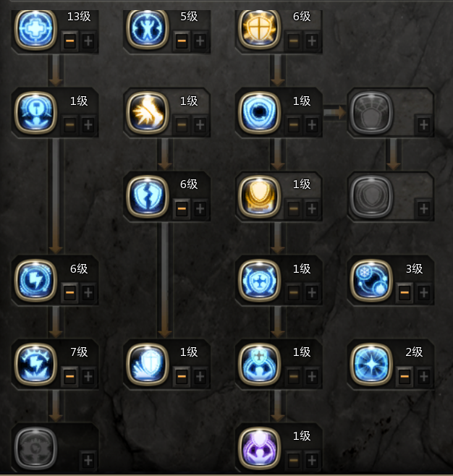
Task: Click the 5级 human figure skill icon
Action: [x=147, y=29]
